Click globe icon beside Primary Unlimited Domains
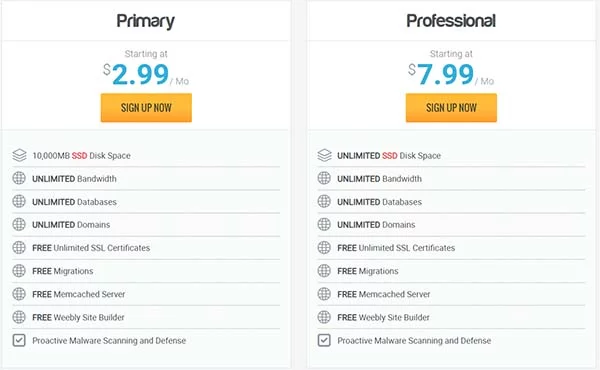The image size is (600, 370). click(x=19, y=225)
